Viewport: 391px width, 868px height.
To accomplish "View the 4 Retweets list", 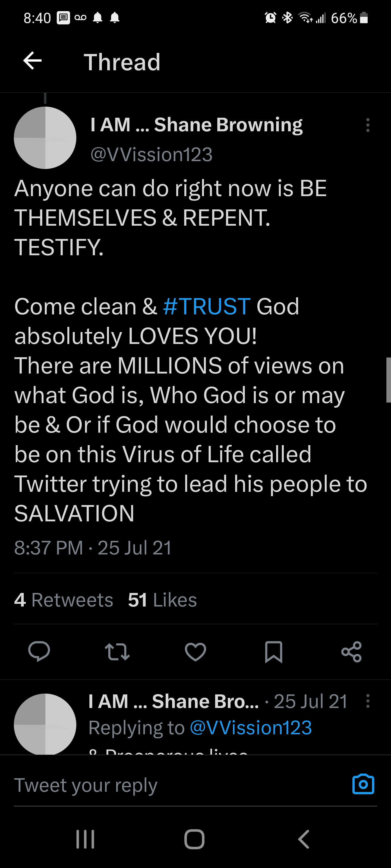I will [x=64, y=600].
